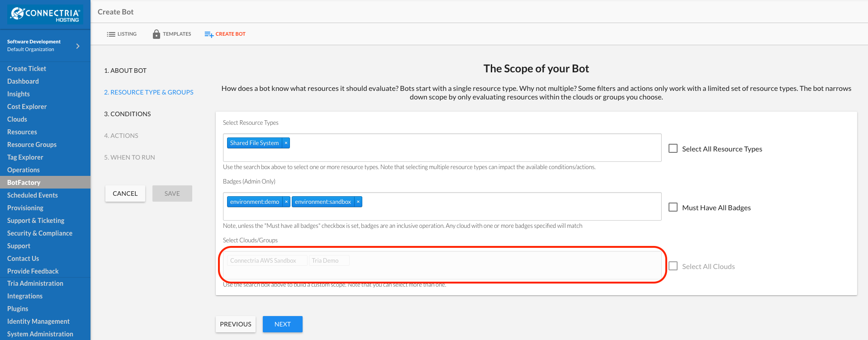Toggle Select All Clouds checkbox
Viewport: 868px width, 340px height.
click(673, 266)
